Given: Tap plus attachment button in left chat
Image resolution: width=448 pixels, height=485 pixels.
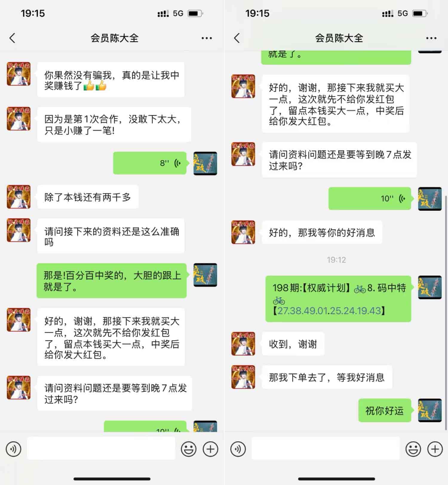Looking at the screenshot, I should pyautogui.click(x=211, y=449).
